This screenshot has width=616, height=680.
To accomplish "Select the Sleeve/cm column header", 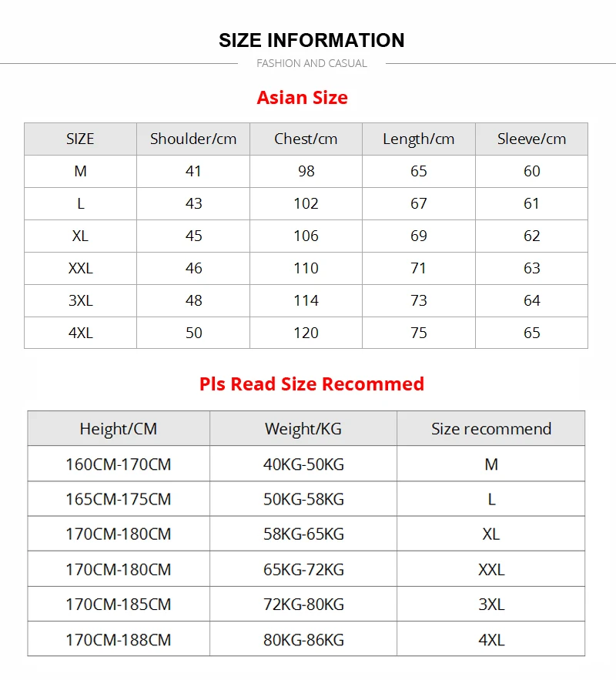I will 532,139.
